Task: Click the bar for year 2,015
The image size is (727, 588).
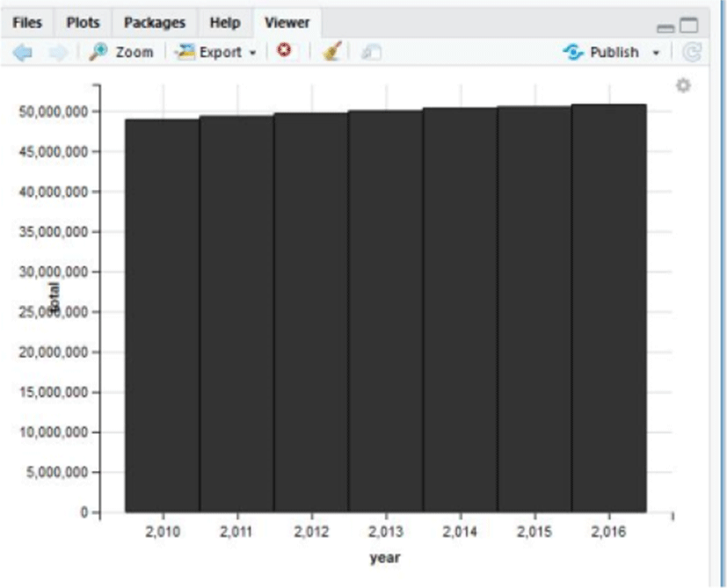Action: coord(534,309)
